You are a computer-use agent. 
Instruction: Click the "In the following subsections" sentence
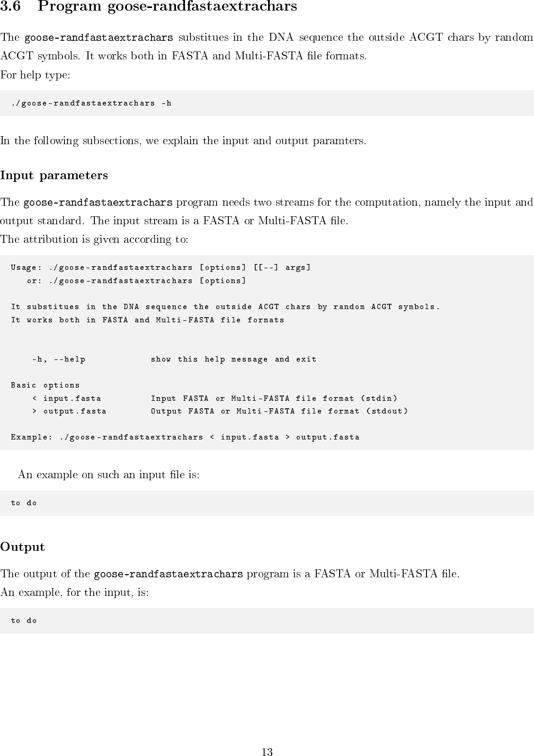[183, 141]
